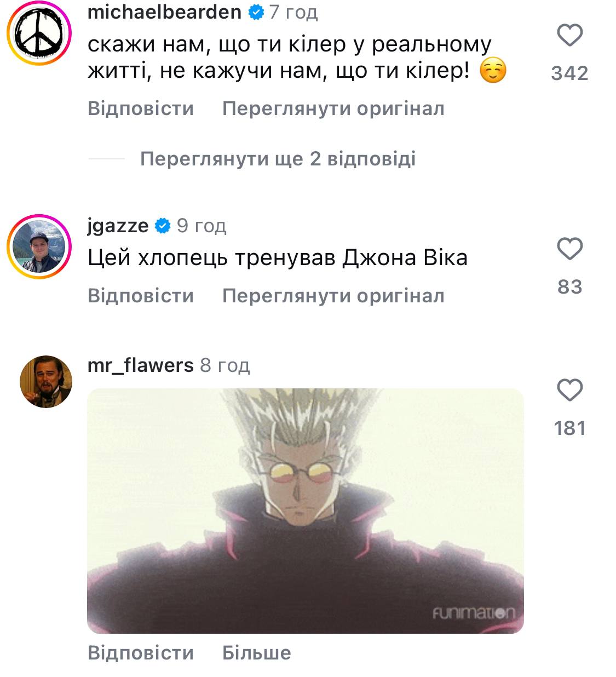Screen dimensions: 616x677
Task: Open the jgazze username link
Action: click(118, 226)
